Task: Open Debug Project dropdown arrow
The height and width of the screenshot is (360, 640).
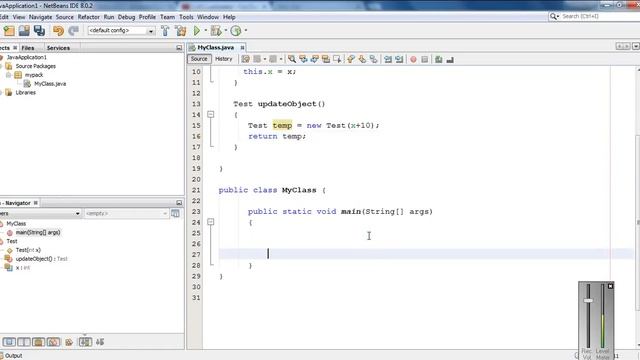Action: tap(225, 31)
